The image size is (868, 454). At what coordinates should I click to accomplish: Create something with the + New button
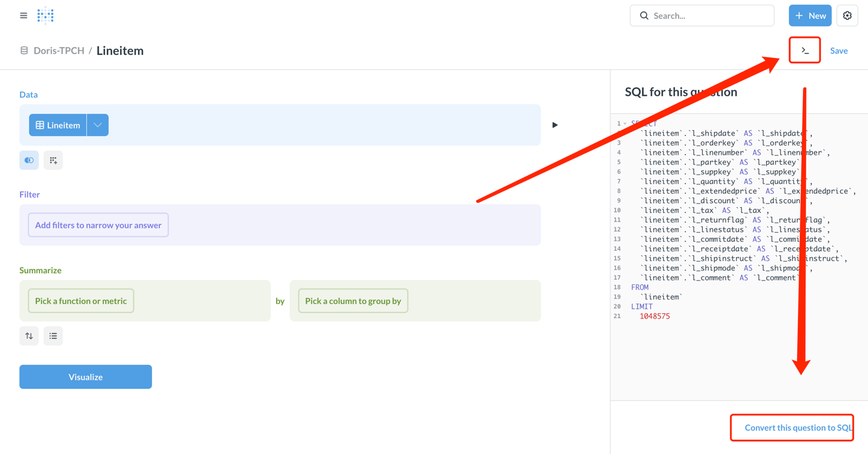(x=810, y=15)
